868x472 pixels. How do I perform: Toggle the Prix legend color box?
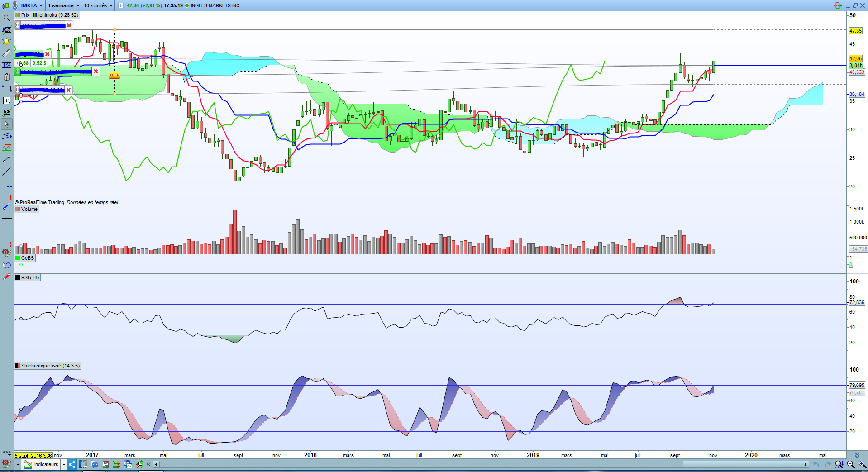coord(18,15)
